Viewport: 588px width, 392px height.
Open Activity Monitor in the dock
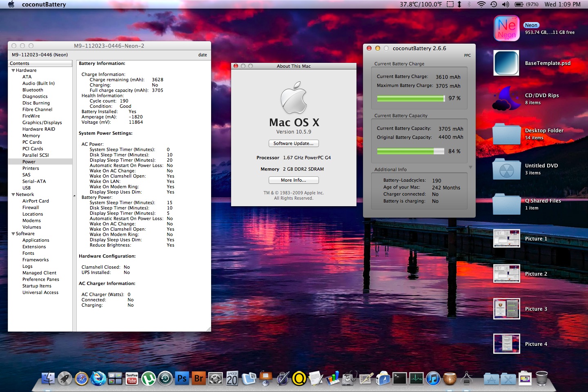coord(416,379)
